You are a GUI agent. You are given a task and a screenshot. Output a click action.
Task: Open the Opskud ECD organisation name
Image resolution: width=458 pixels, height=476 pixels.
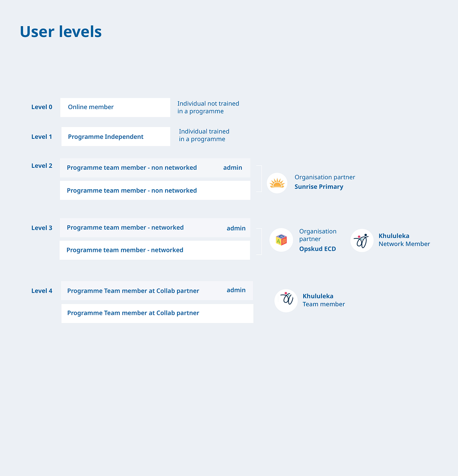pos(318,249)
